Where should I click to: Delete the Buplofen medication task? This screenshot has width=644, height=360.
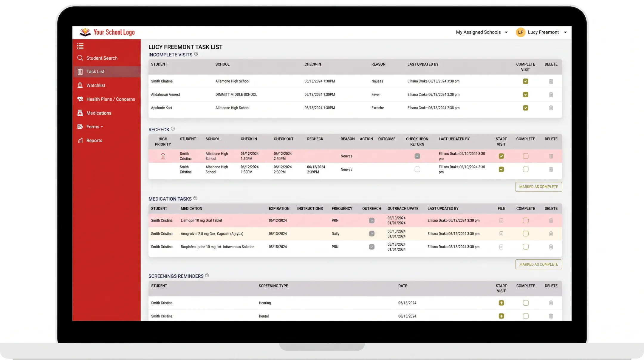point(551,247)
